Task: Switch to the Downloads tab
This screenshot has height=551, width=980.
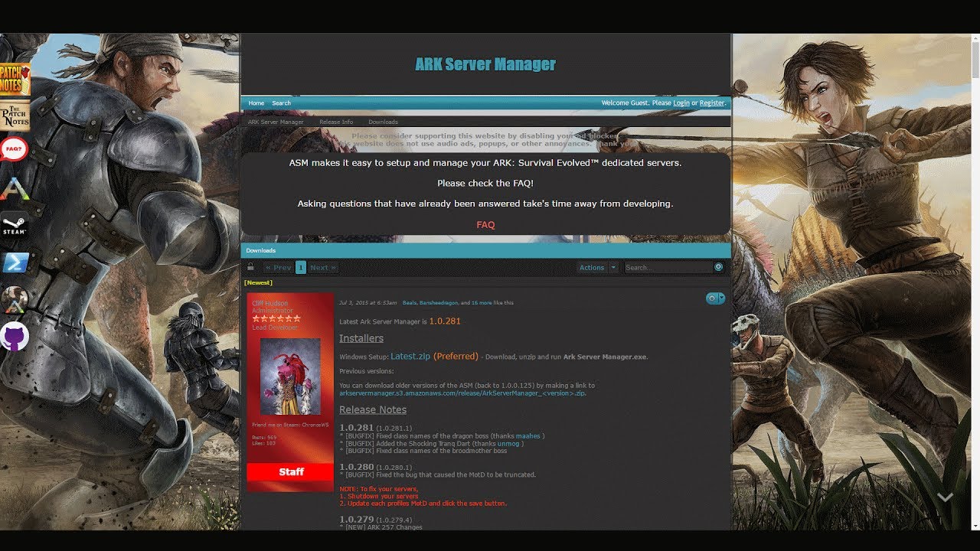Action: (383, 122)
